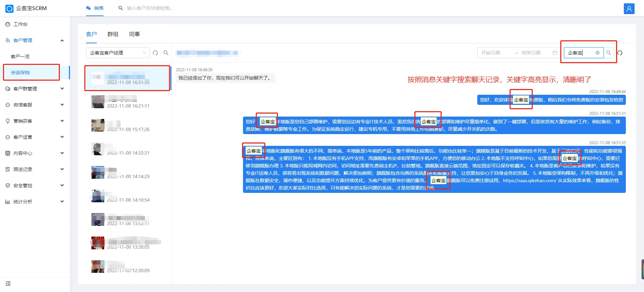Viewport: 644px width, 292px height.
Task: Open the conversation dated 2022-11-08 14:14:29
Action: [127, 172]
